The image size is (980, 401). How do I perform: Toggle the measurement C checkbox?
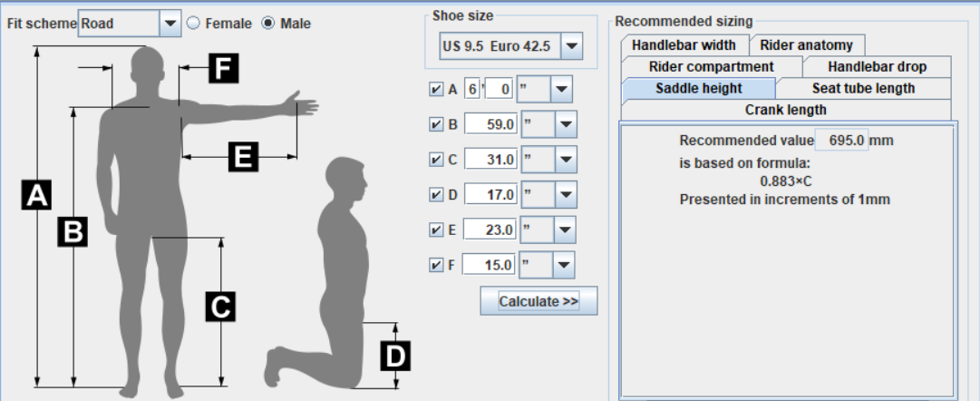click(436, 160)
